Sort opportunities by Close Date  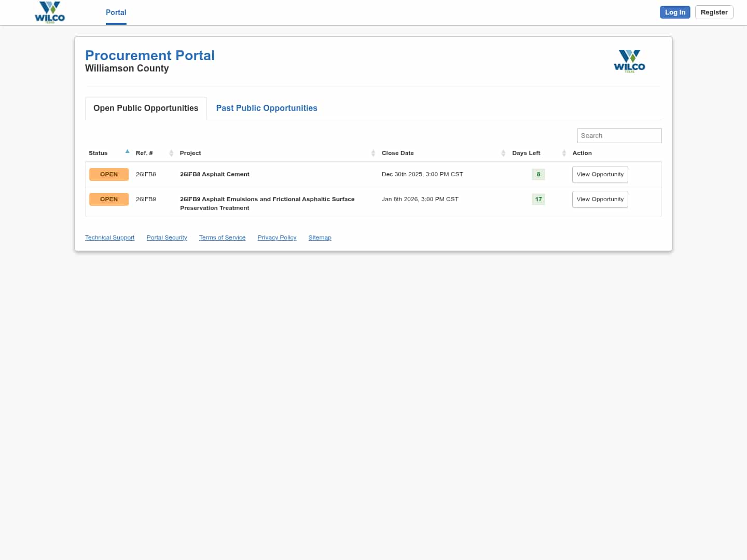[503, 153]
